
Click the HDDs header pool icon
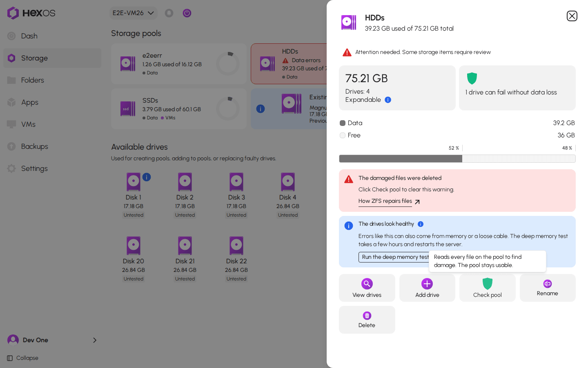(349, 22)
